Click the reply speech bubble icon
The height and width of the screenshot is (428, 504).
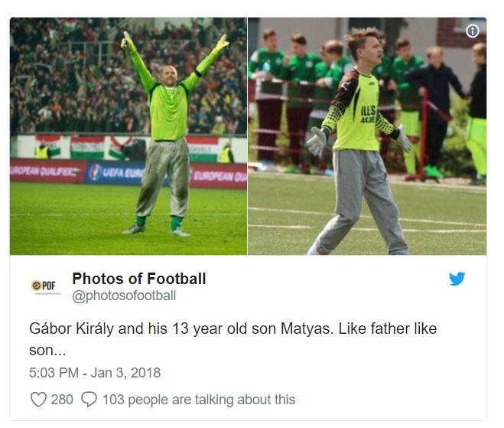89,399
